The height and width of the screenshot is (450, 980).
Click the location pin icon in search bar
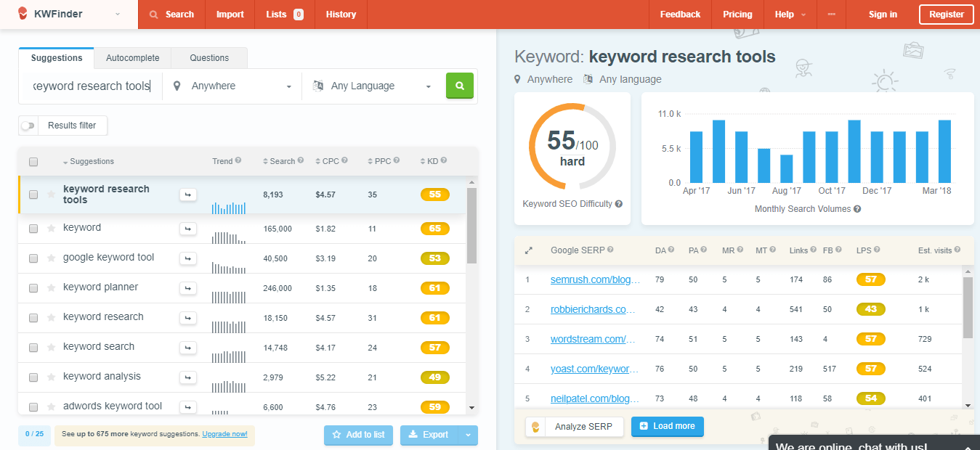(177, 86)
